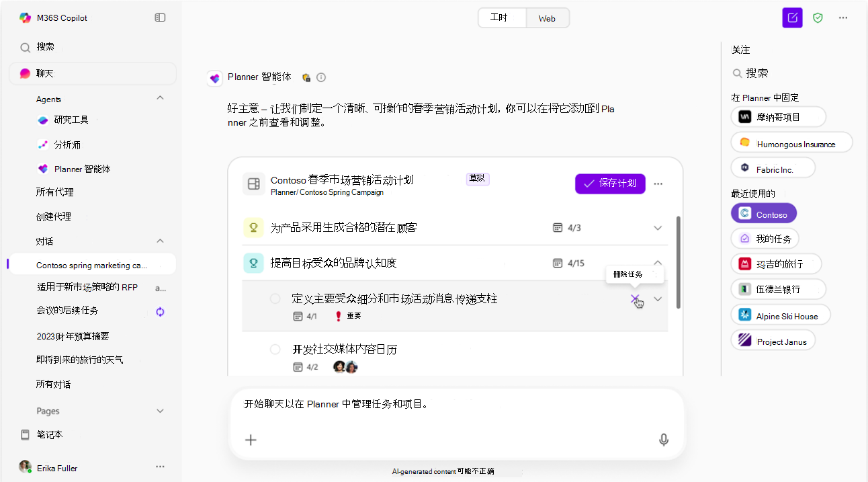Click 保存计划 button
Image resolution: width=868 pixels, height=482 pixels.
pyautogui.click(x=610, y=184)
